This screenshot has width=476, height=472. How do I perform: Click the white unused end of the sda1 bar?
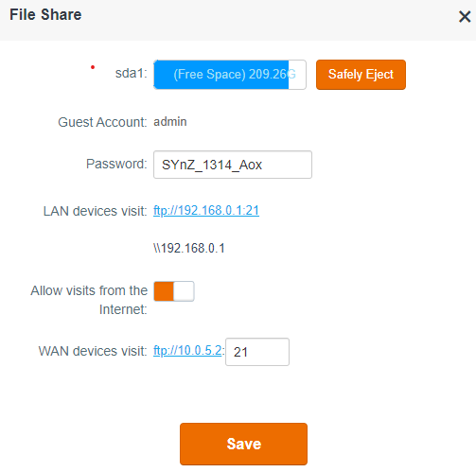coord(297,75)
